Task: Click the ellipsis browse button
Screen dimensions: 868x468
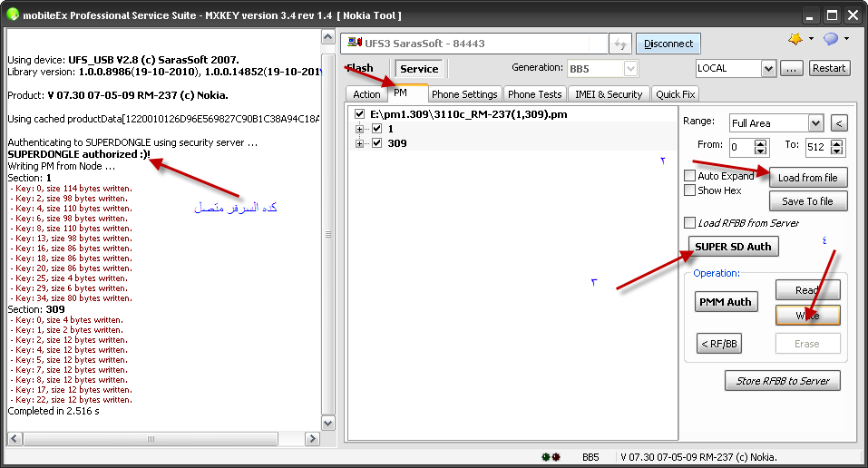Action: click(x=791, y=68)
